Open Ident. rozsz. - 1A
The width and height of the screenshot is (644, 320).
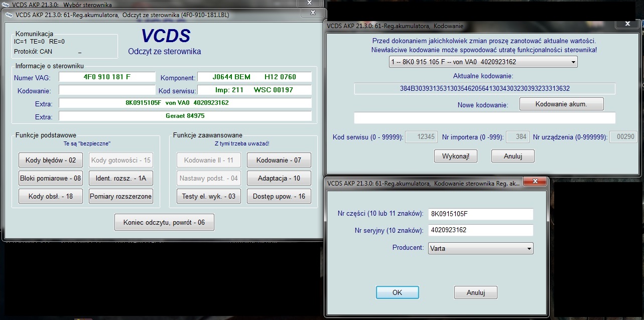121,178
